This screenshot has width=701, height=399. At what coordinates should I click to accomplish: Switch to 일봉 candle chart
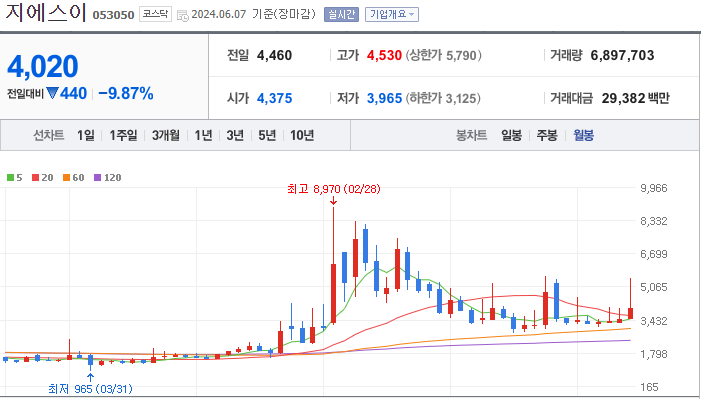point(511,135)
